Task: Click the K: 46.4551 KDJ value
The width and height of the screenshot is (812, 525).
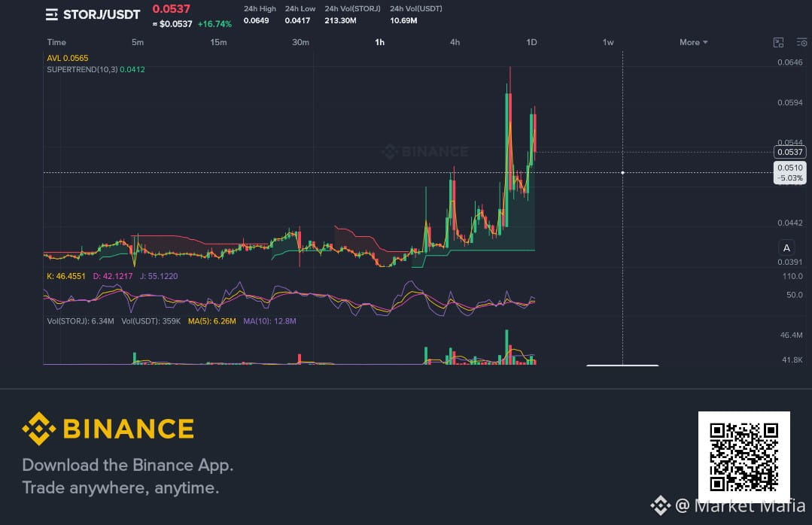Action: point(65,277)
